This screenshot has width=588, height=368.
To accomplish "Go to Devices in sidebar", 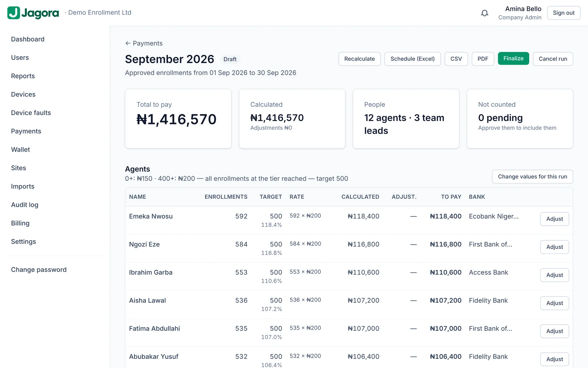I will tap(23, 95).
